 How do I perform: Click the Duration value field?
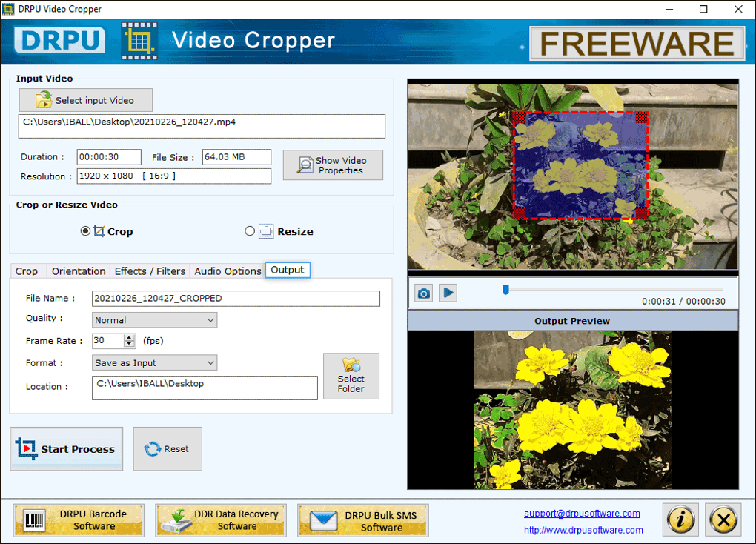pos(109,156)
